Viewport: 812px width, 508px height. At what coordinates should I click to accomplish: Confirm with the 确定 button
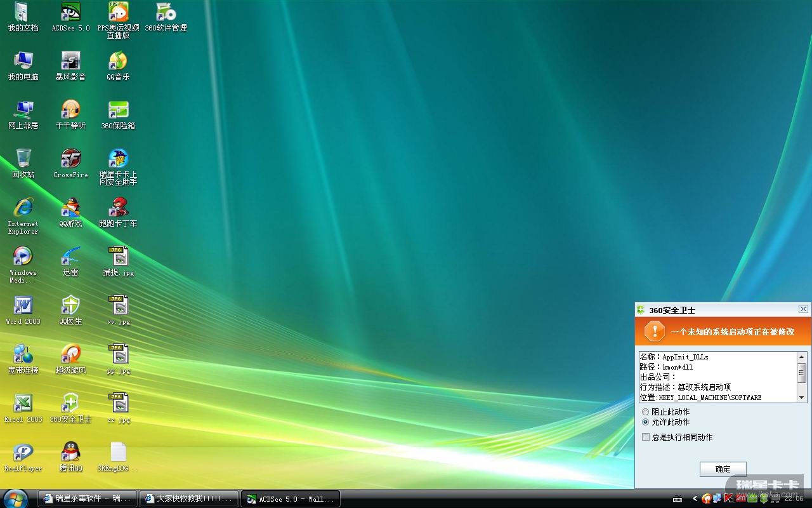(x=723, y=469)
